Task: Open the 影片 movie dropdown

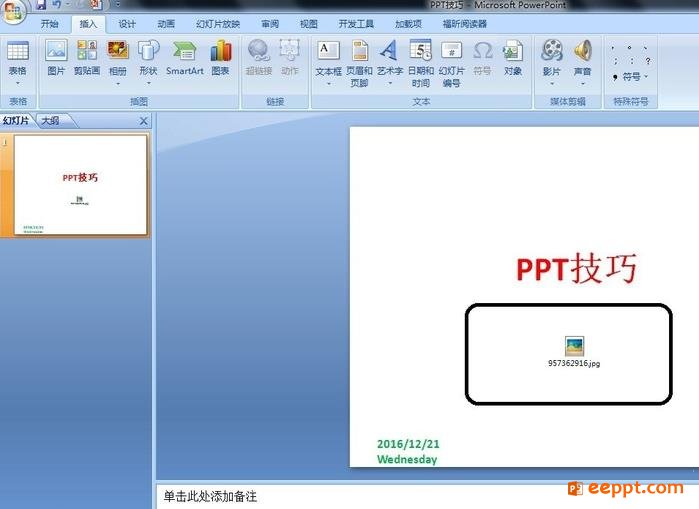Action: (x=552, y=83)
